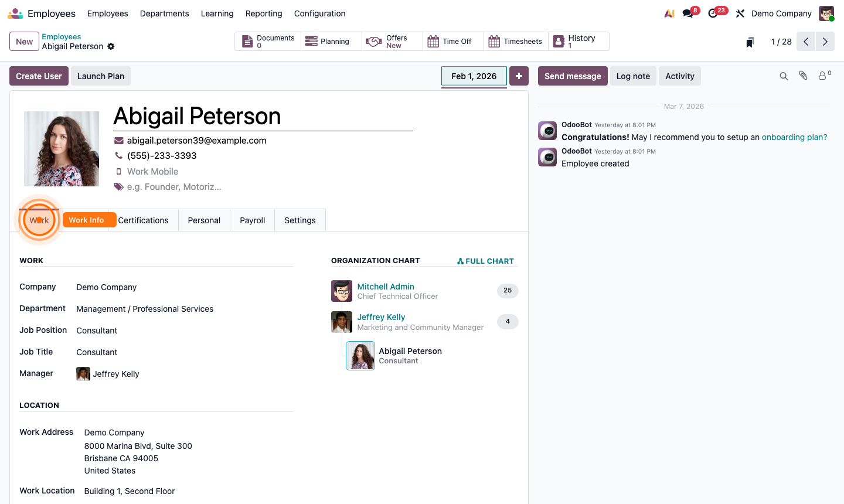Open FULL CHART in the organization chart
This screenshot has width=844, height=504.
pyautogui.click(x=485, y=261)
